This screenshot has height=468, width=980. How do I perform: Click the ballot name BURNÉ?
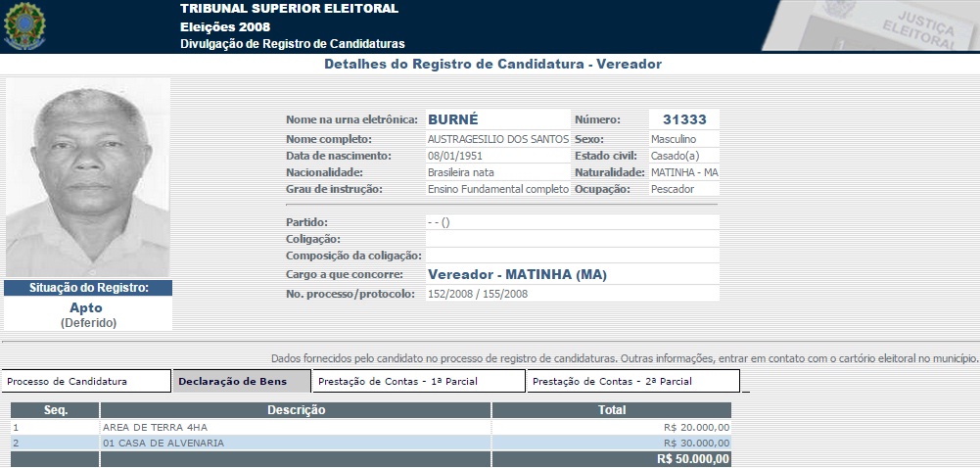click(453, 119)
